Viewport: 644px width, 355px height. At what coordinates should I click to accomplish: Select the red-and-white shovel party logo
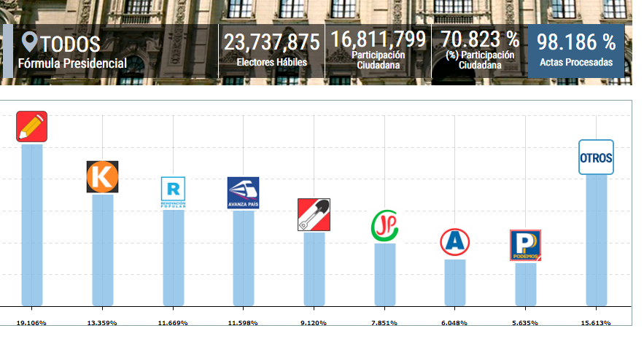[314, 214]
